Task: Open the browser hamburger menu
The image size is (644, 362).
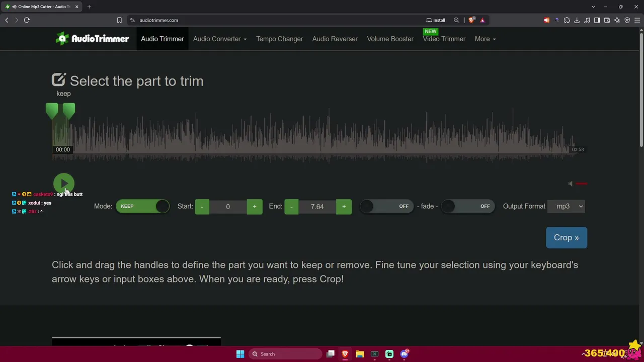Action: point(637,20)
